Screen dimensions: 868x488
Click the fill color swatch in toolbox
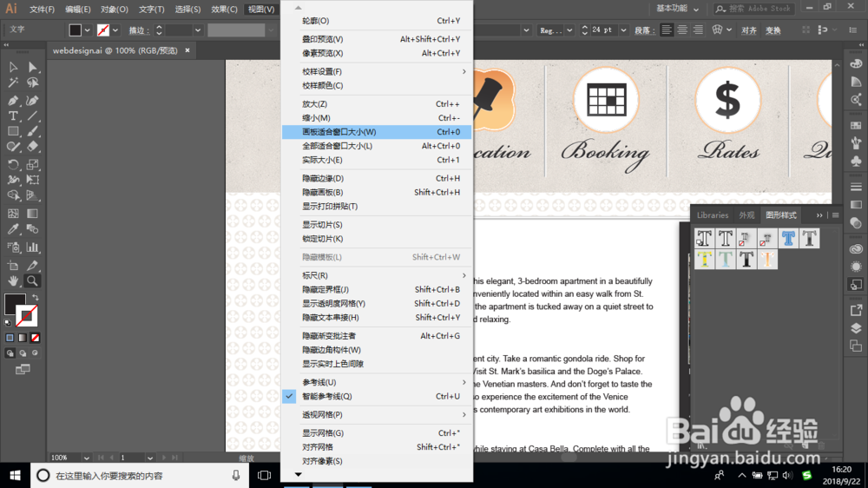click(x=15, y=304)
